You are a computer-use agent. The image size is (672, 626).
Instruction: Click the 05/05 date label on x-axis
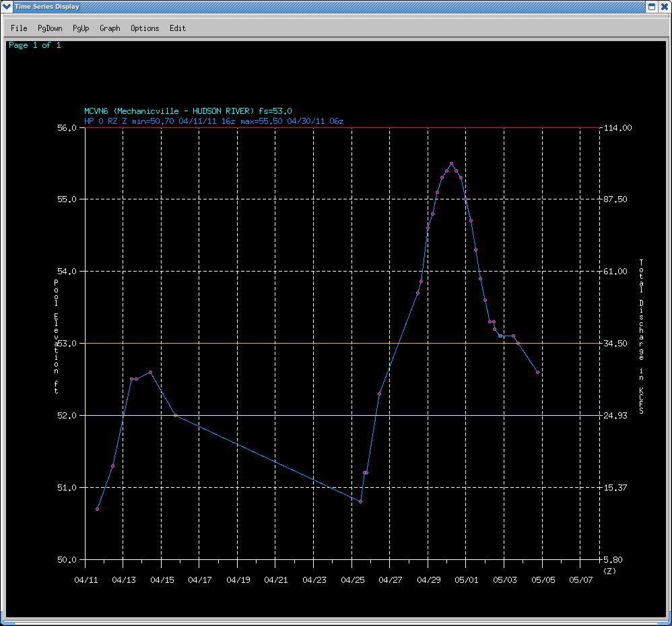coord(543,580)
